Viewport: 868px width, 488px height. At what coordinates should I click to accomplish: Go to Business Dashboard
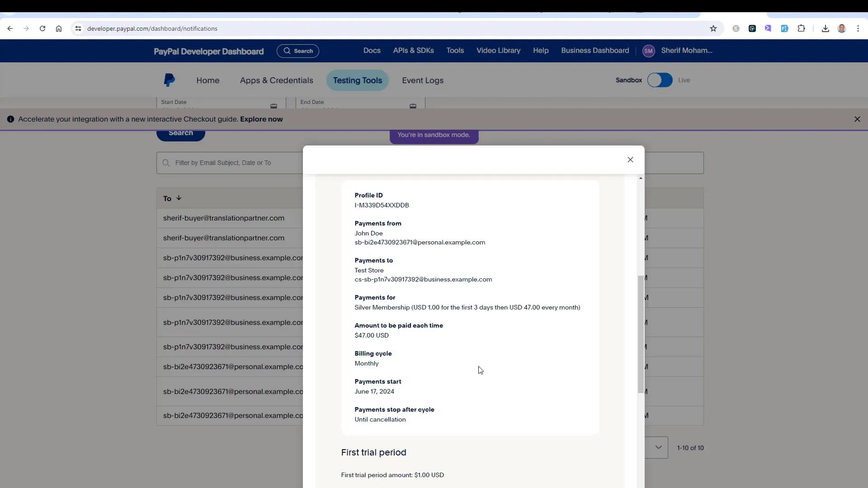(595, 51)
